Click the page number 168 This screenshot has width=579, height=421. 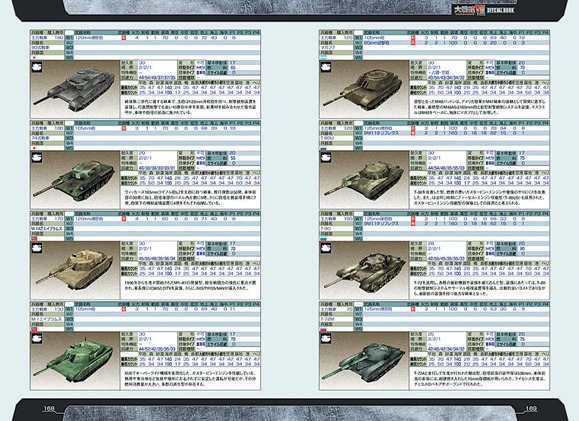[49, 408]
